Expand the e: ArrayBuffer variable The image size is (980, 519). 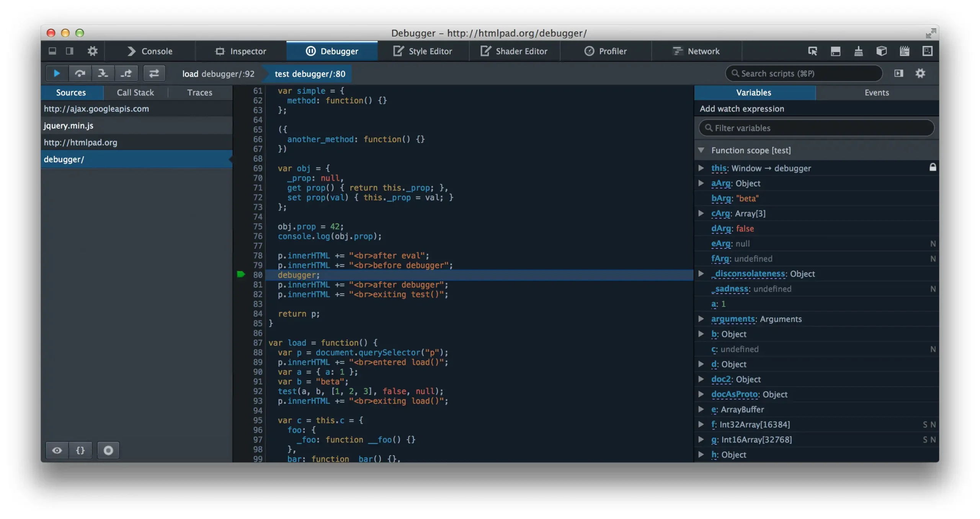[x=701, y=409]
